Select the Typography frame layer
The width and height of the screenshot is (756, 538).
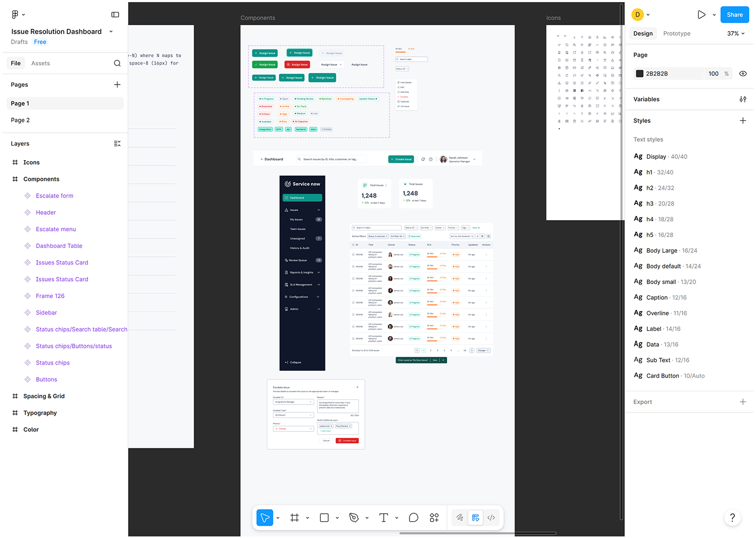tap(40, 413)
